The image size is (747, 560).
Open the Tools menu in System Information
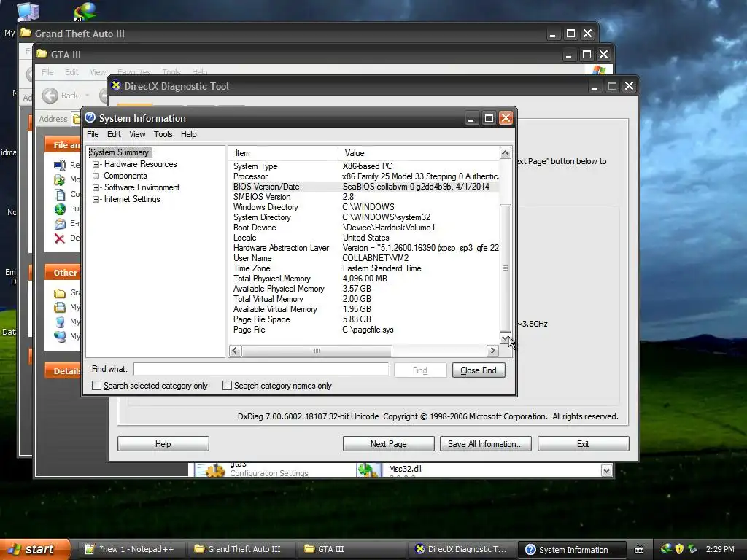point(163,134)
